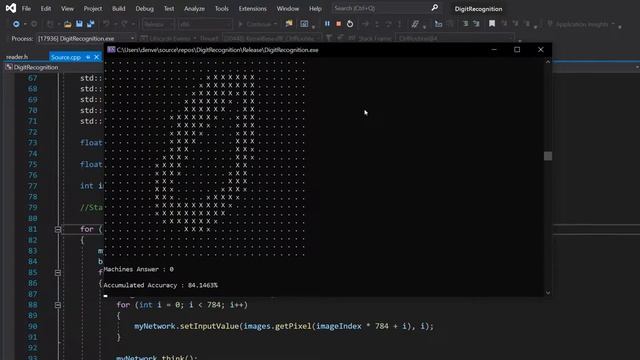Open the Solution Platforms x86 dropdown
Viewport: 640px width, 360px height.
tap(206, 24)
